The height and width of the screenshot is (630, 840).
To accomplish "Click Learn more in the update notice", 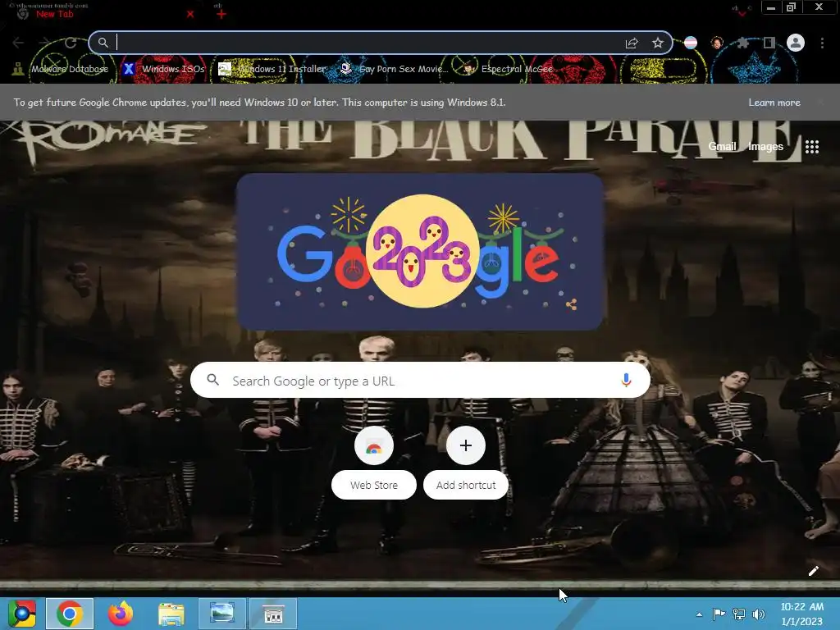I will coord(774,103).
